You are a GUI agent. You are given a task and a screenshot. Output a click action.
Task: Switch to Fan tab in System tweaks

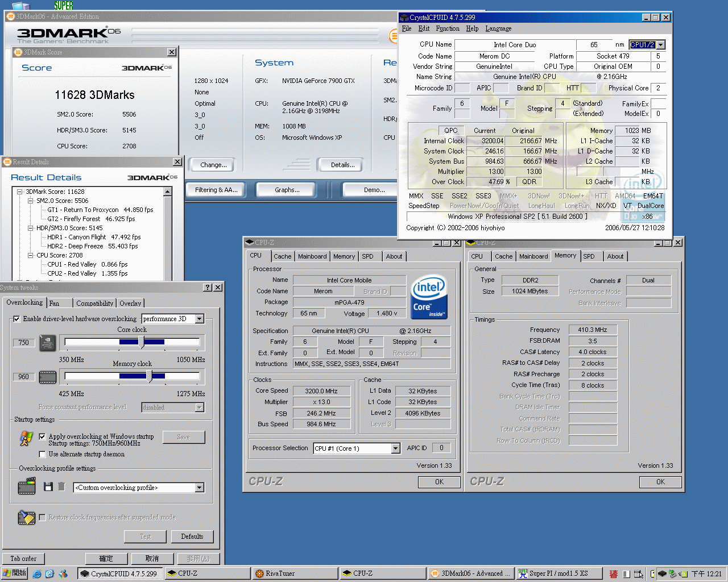[x=58, y=304]
